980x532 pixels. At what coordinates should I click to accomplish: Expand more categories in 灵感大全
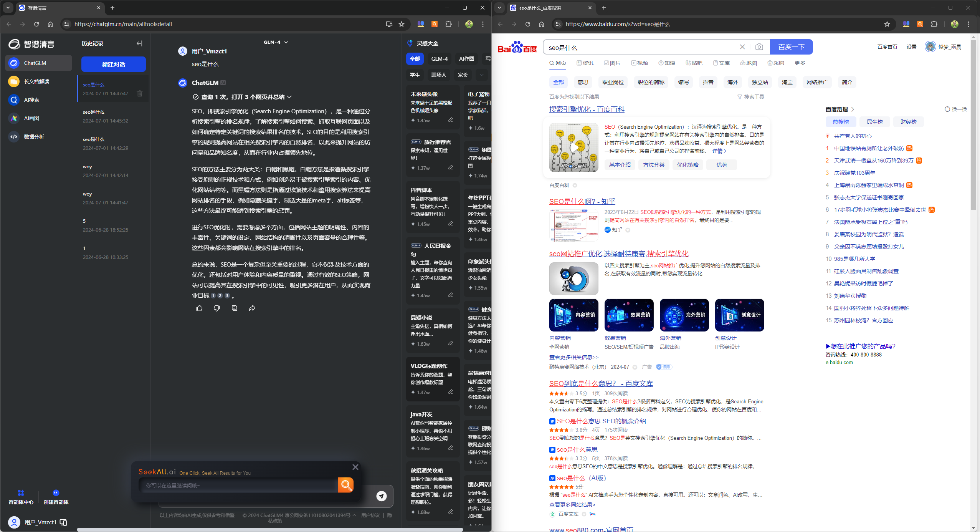(482, 75)
